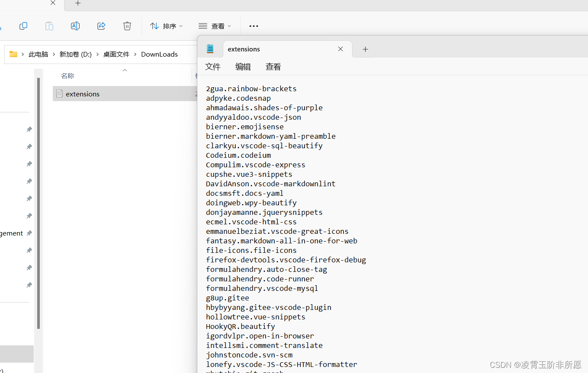Screen dimensions: 588x373
Task: Navigate to 桌面文件 in the breadcrumb
Action: pos(116,54)
